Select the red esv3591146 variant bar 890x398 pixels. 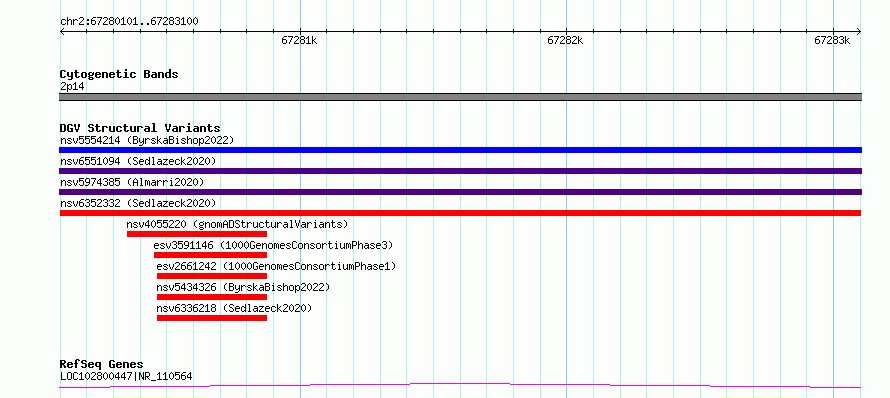(x=210, y=255)
